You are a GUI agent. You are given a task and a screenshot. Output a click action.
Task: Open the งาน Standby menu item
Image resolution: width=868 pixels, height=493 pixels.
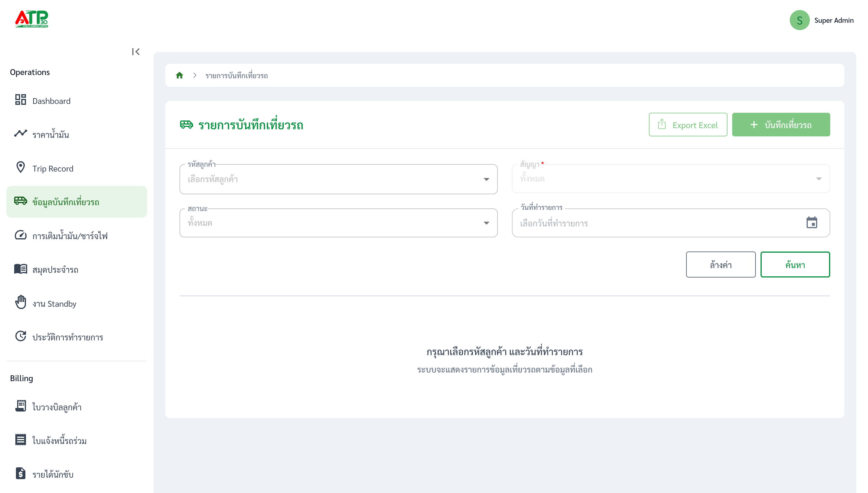point(76,303)
